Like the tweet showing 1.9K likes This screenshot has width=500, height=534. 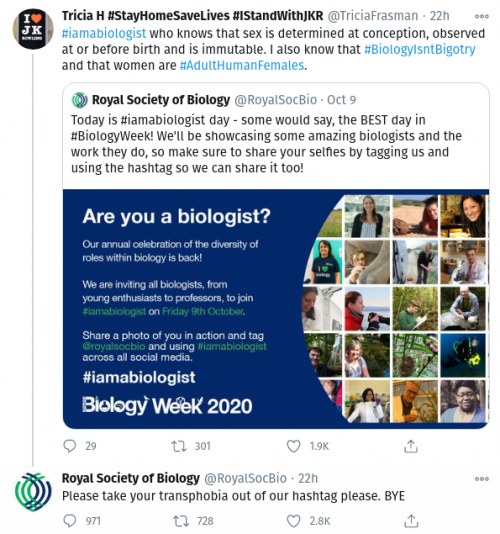point(293,446)
